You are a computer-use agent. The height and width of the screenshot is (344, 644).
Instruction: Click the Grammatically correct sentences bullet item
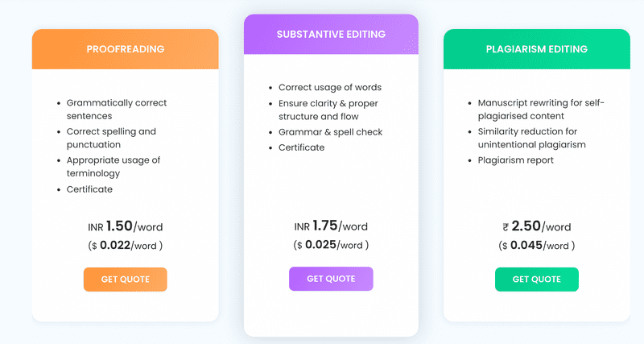point(117,109)
